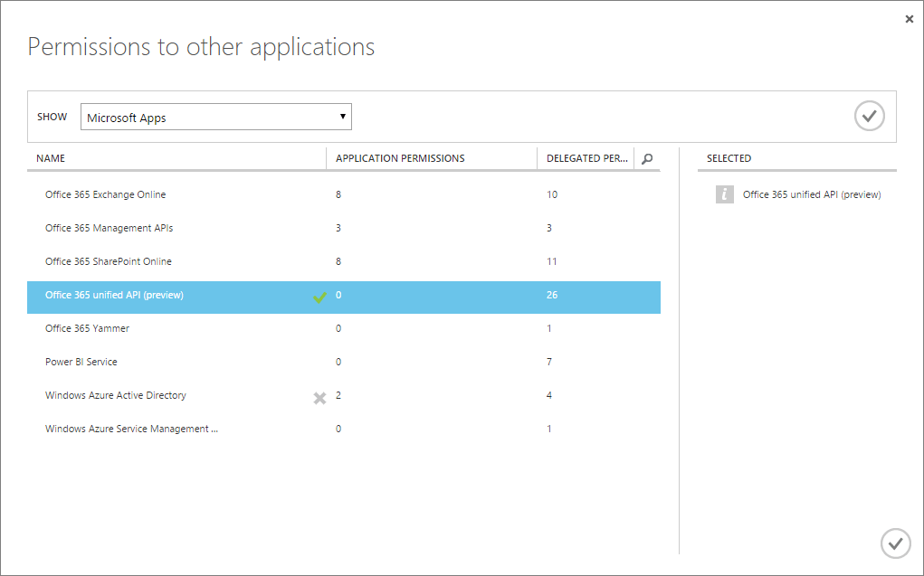Click the SELECTED column header

[x=729, y=158]
